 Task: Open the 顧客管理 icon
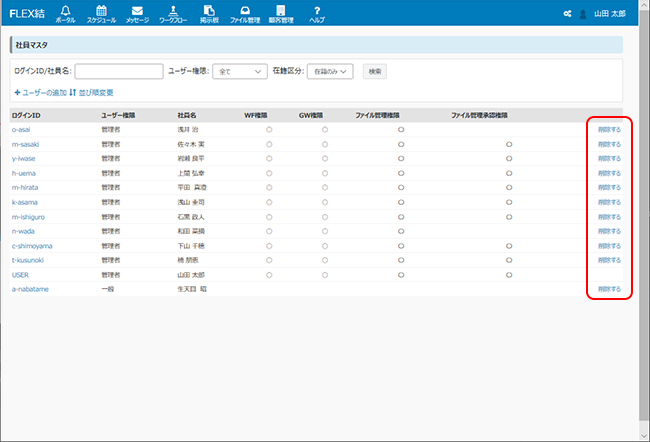point(281,14)
